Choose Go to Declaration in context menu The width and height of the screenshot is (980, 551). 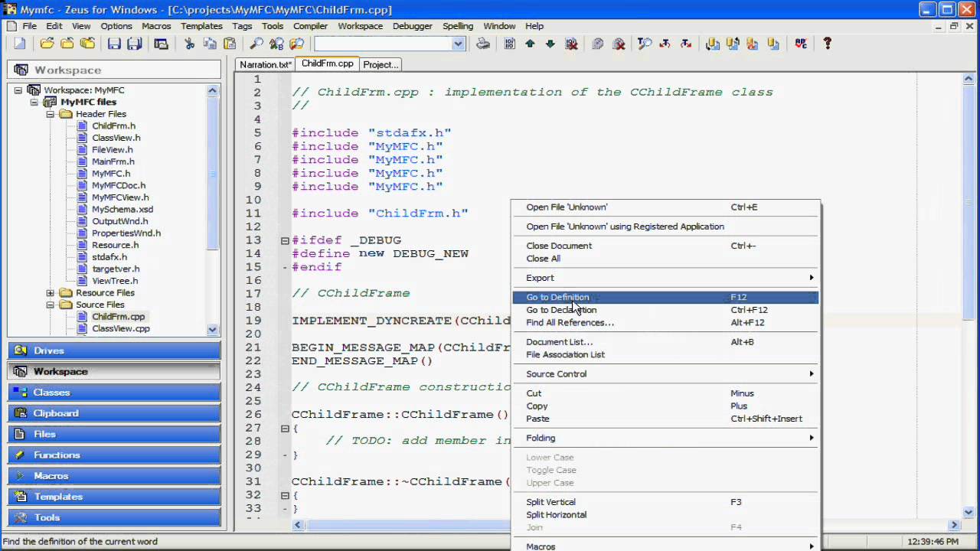666,310
